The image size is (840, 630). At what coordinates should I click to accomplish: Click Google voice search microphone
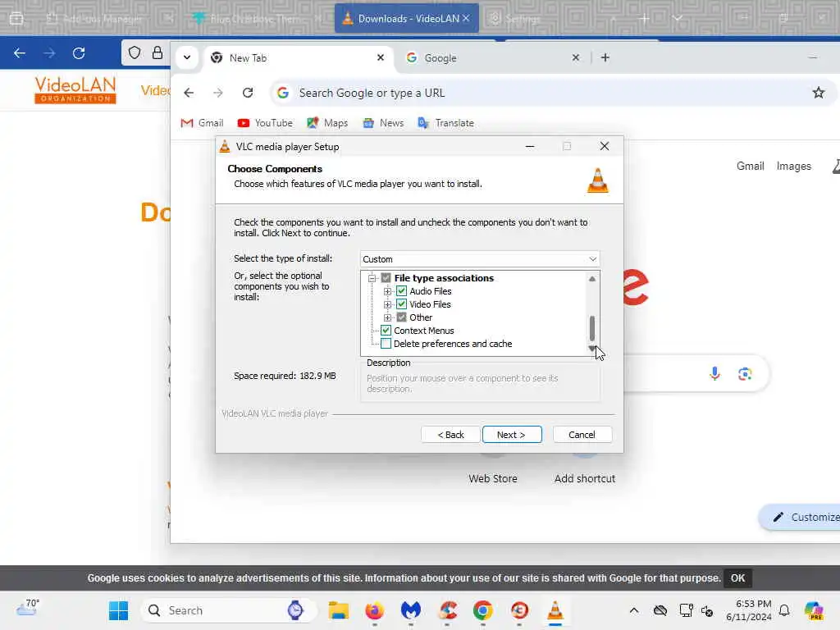pos(714,373)
